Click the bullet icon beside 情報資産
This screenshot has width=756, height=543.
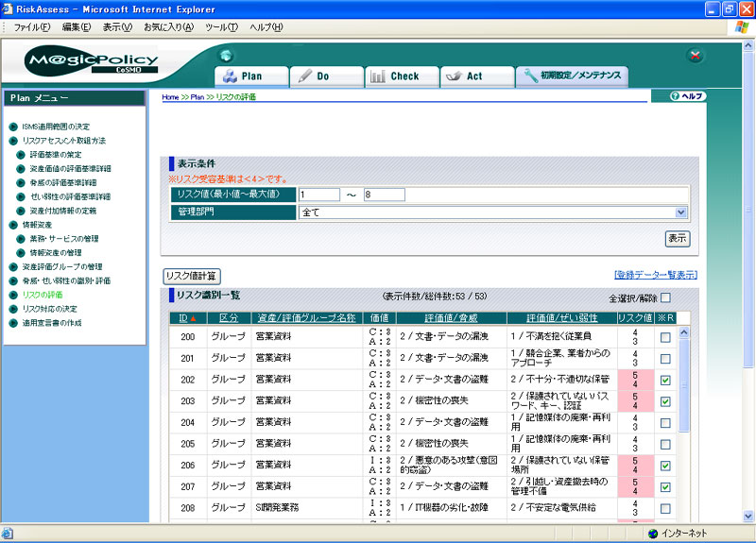[13, 225]
